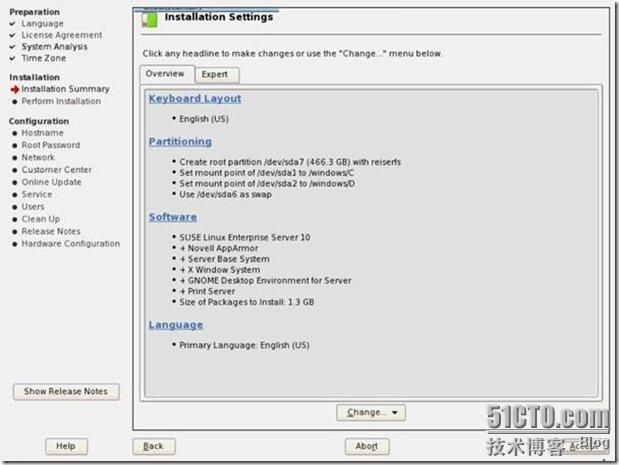Select Perform Installation step in sidebar

pos(61,101)
